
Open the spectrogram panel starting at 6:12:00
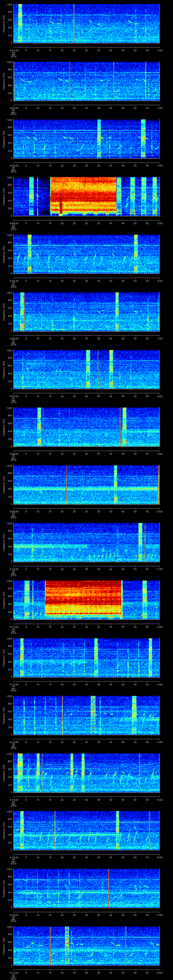86,657
